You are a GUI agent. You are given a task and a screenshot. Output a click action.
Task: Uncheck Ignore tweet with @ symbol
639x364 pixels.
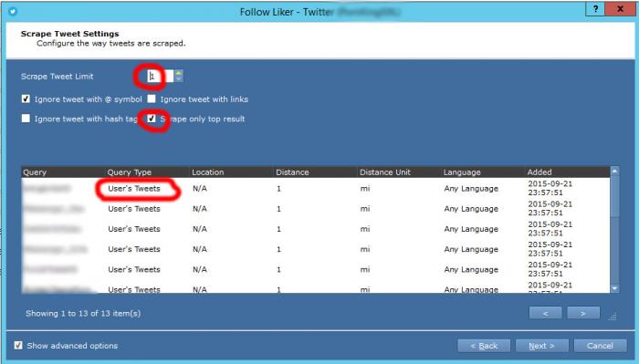pos(26,99)
